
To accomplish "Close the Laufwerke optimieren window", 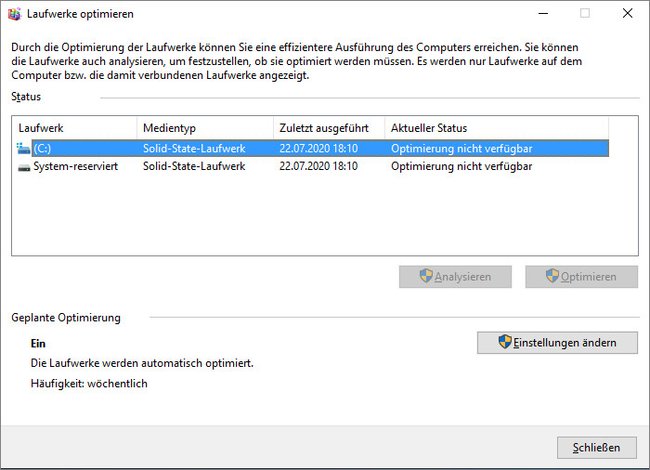I will (x=628, y=14).
